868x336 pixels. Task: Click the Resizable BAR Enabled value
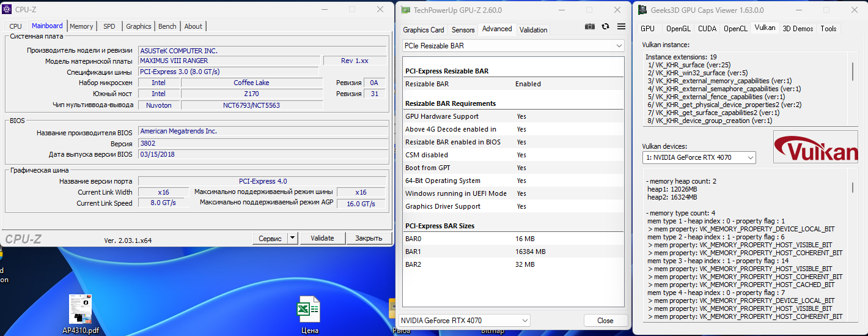tap(528, 84)
